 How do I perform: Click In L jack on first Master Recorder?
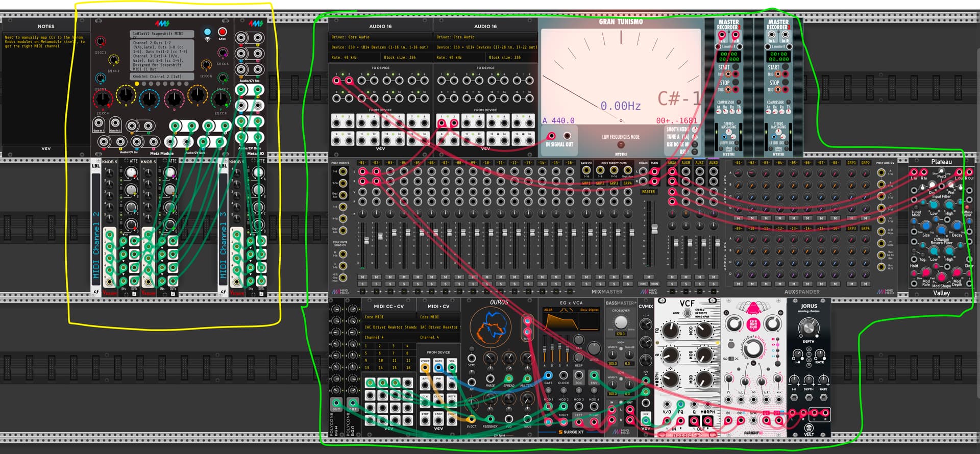[722, 35]
